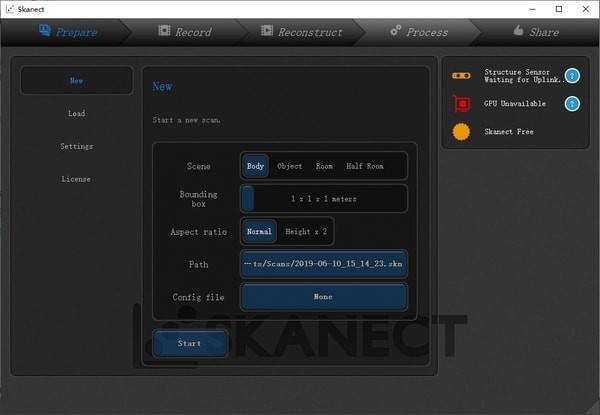Click the Config file None button
Screen dimensions: 600x415
[324, 297]
